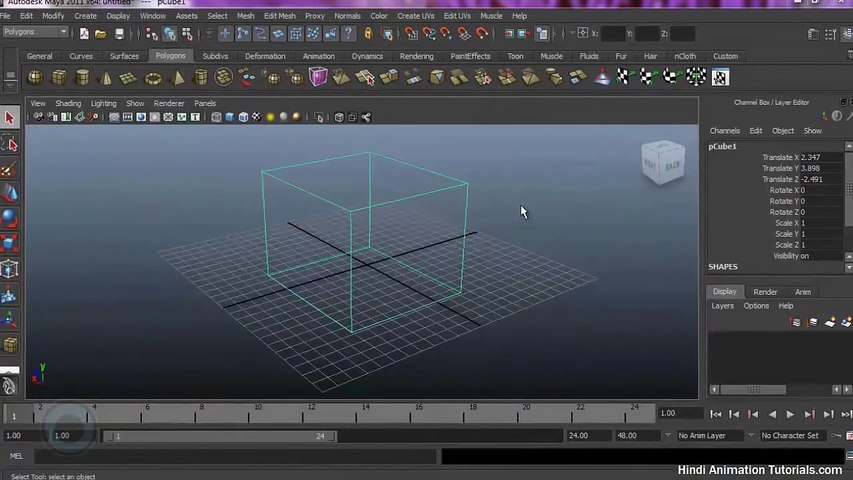This screenshot has width=853, height=480.
Task: Create new scene from status line
Action: (x=84, y=34)
